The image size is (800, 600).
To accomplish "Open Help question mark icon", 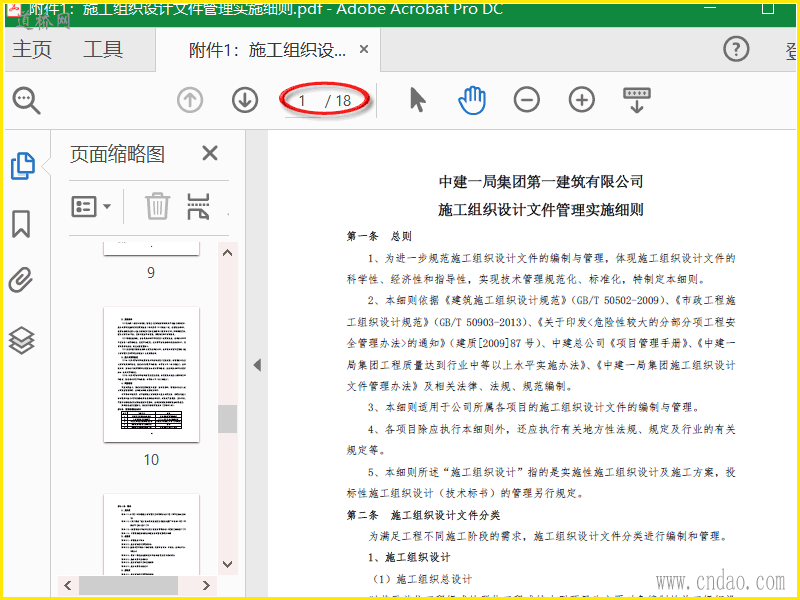I will tap(736, 49).
